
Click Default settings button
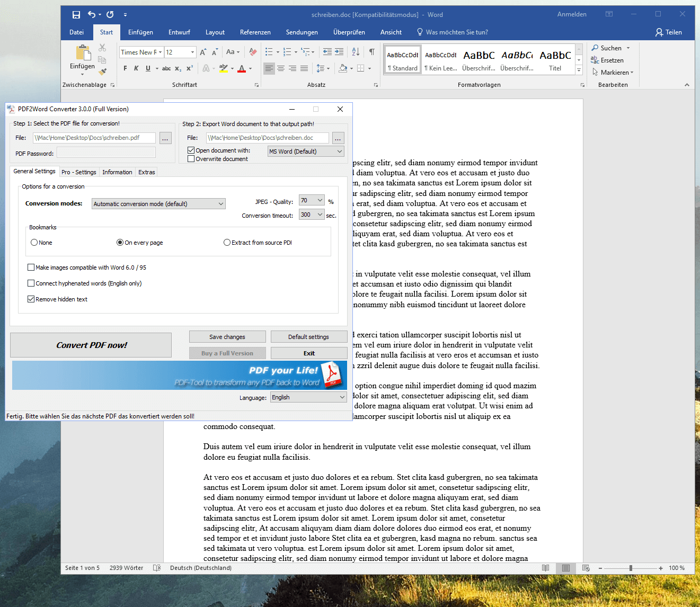point(309,337)
